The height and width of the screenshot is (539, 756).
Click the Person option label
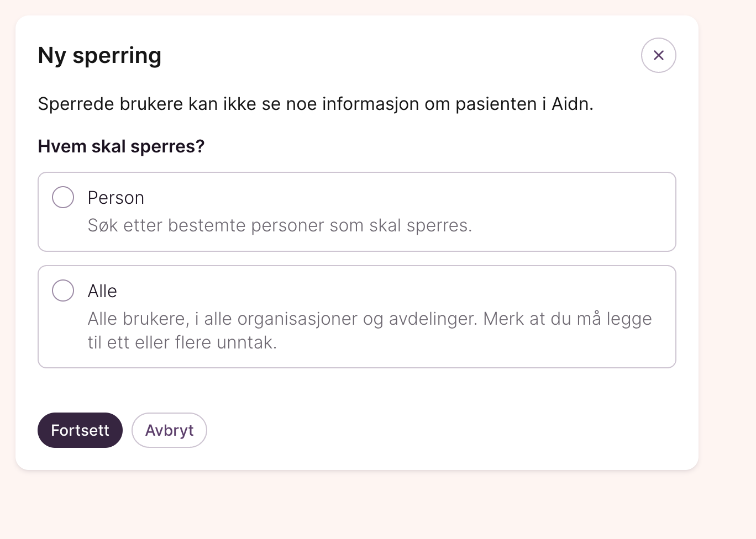116,198
